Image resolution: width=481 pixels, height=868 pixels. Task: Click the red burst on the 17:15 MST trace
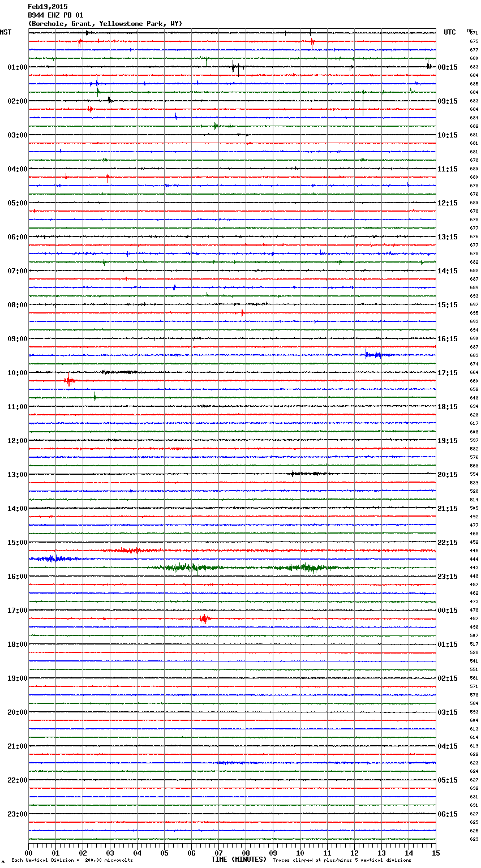point(205,618)
